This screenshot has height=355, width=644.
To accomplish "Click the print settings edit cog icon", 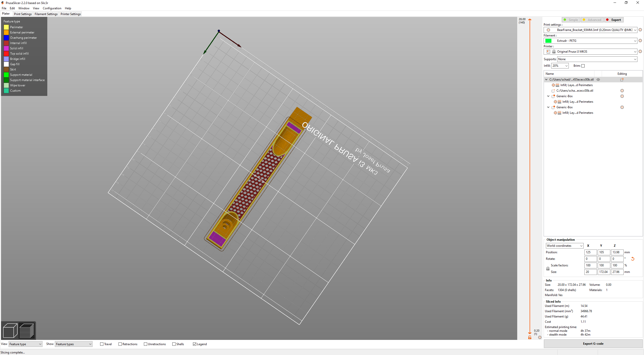I will (640, 30).
